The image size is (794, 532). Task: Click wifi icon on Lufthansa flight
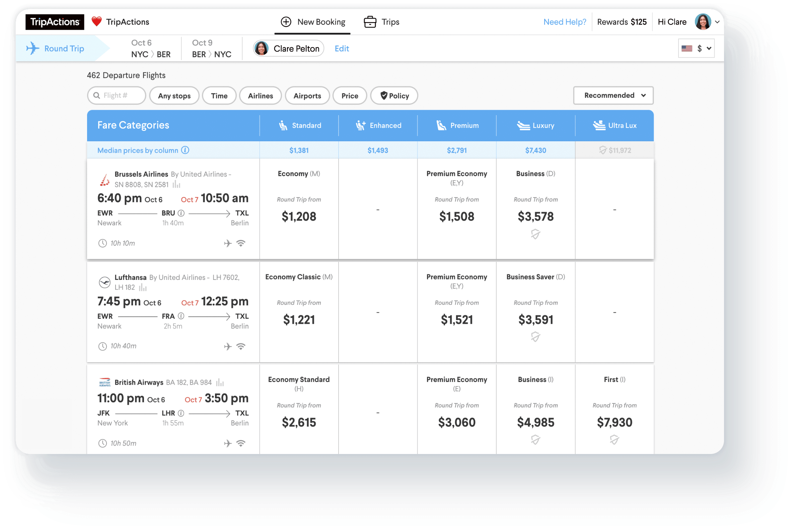tap(241, 347)
